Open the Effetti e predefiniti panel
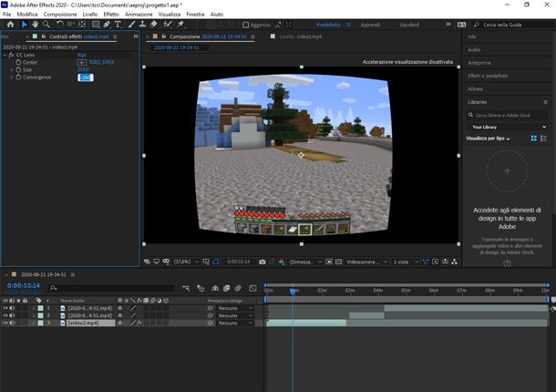 pos(489,75)
